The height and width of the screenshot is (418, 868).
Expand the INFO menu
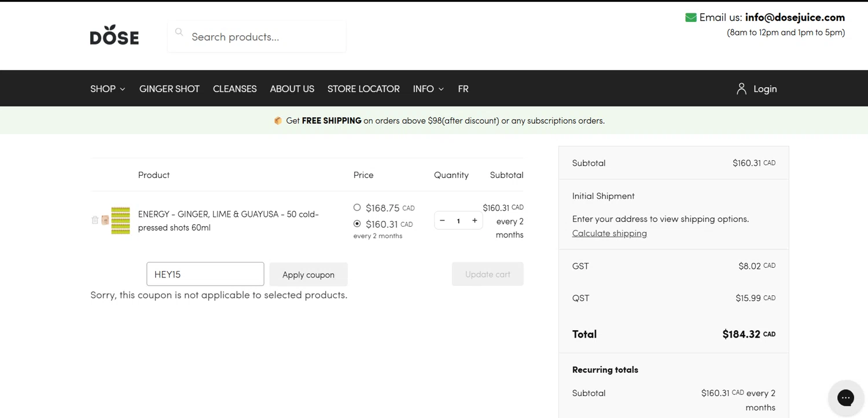(428, 88)
